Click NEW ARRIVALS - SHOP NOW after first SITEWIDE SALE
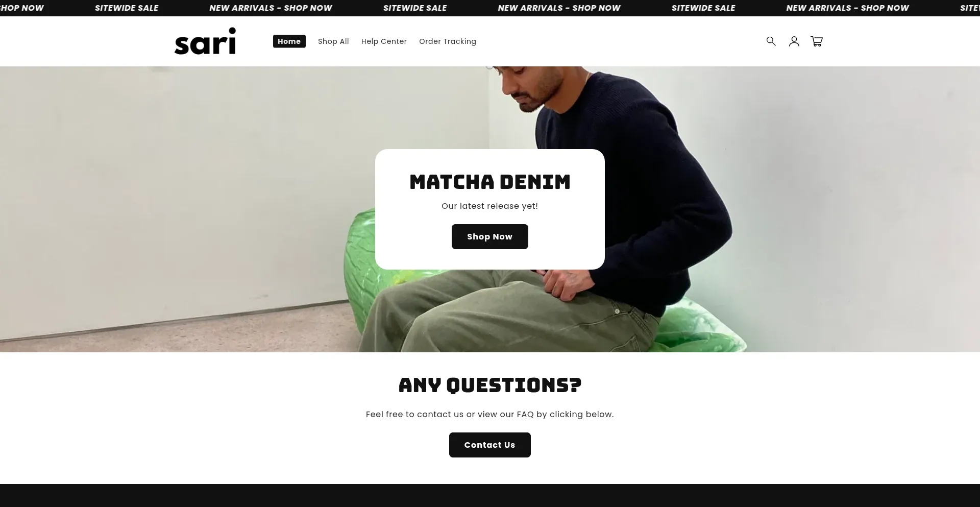Image resolution: width=980 pixels, height=507 pixels. tap(271, 8)
